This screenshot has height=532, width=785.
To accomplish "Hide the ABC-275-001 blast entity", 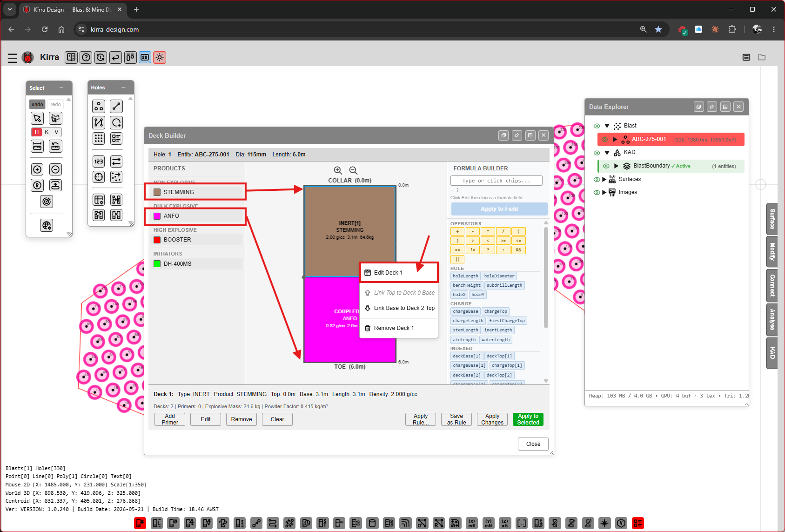I will (x=605, y=139).
